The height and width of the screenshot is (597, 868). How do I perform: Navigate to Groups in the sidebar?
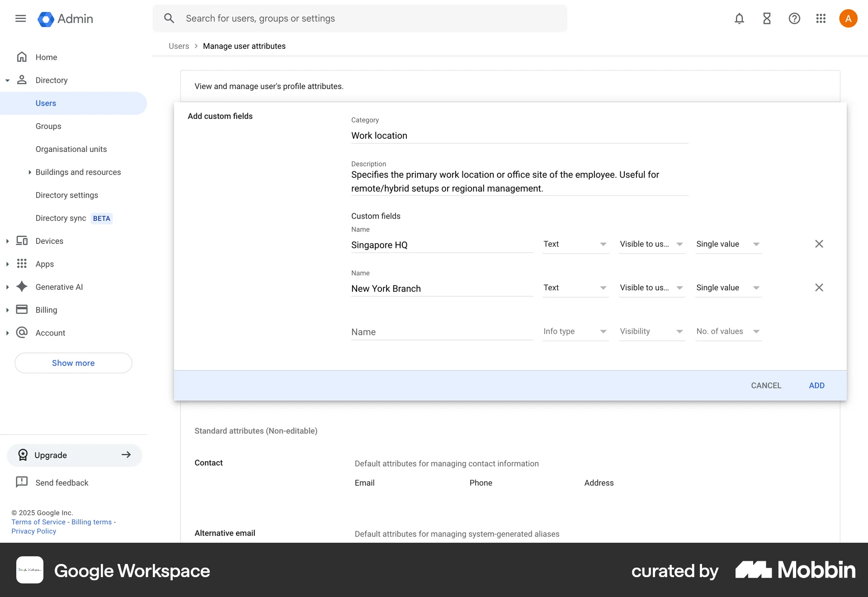tap(48, 126)
